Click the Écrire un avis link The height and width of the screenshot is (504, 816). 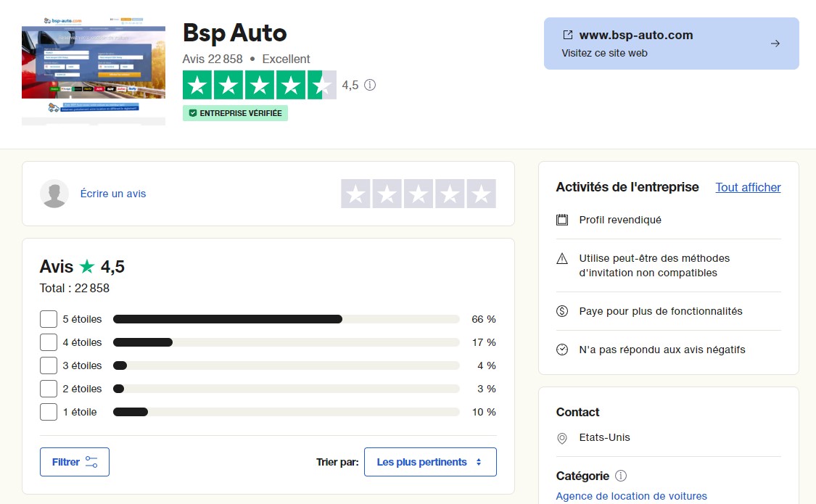click(x=113, y=194)
